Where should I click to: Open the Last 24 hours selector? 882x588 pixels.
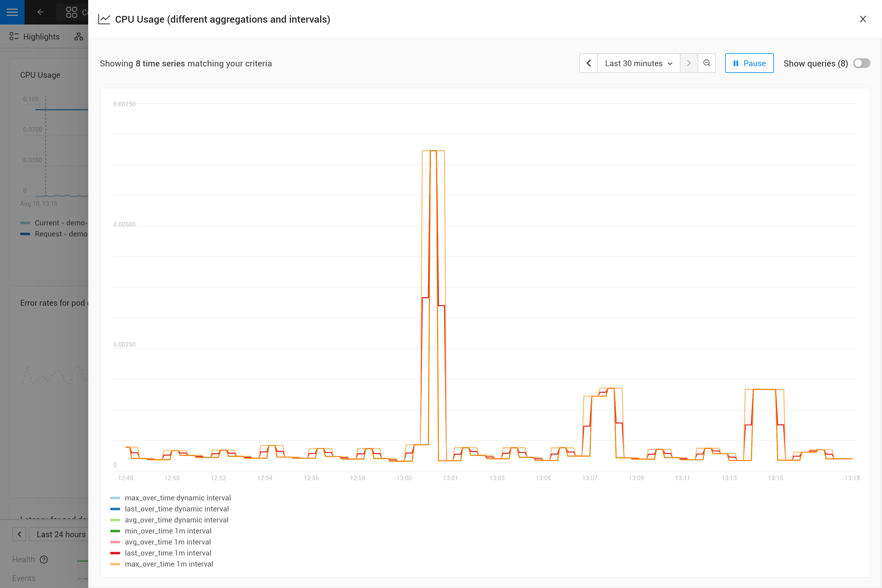click(61, 534)
